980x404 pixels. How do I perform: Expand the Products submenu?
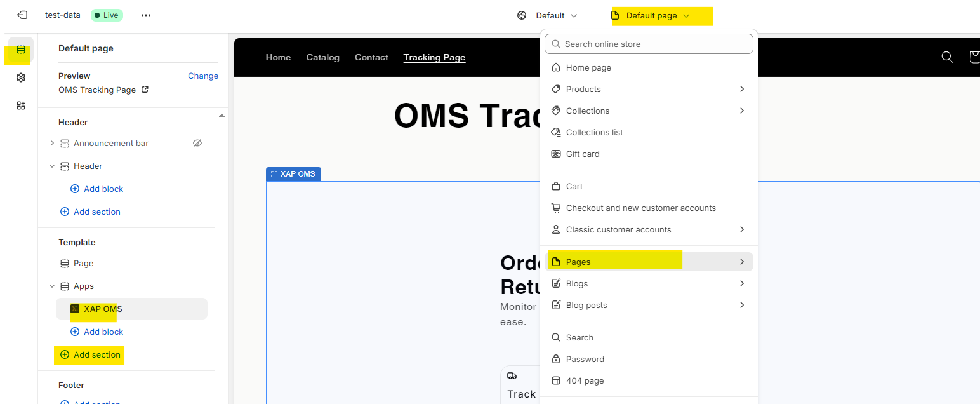coord(741,89)
